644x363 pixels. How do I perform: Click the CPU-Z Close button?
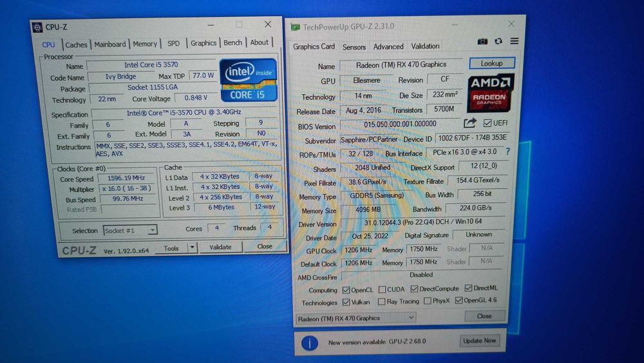point(265,246)
